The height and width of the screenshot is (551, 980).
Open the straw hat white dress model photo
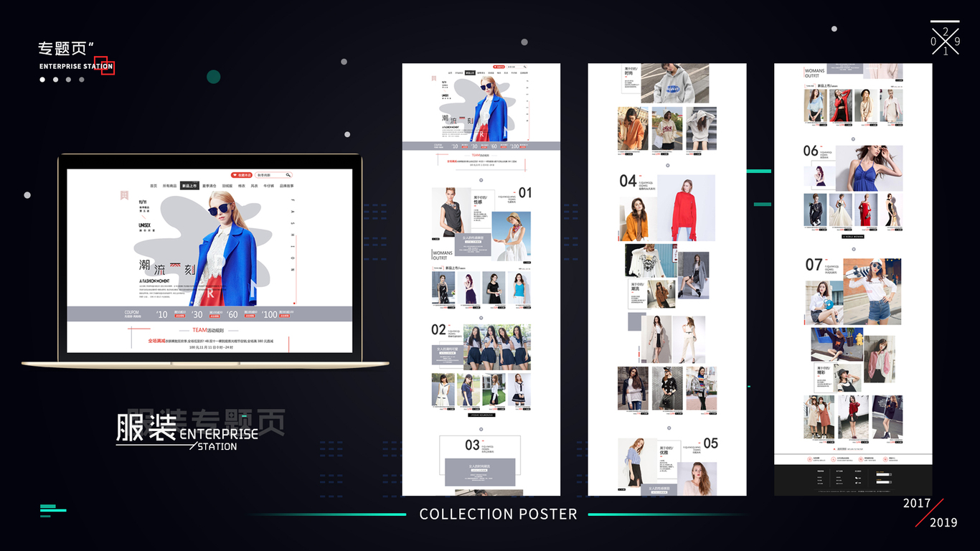coord(512,235)
